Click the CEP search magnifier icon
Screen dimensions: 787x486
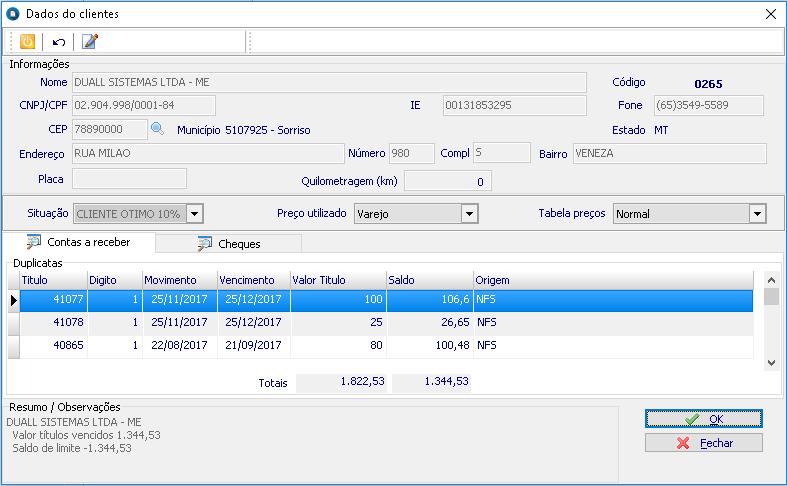[157, 129]
